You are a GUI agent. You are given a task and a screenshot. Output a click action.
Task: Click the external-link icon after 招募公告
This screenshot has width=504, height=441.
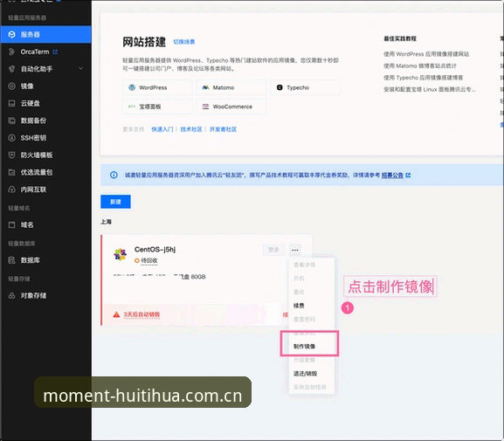(408, 175)
